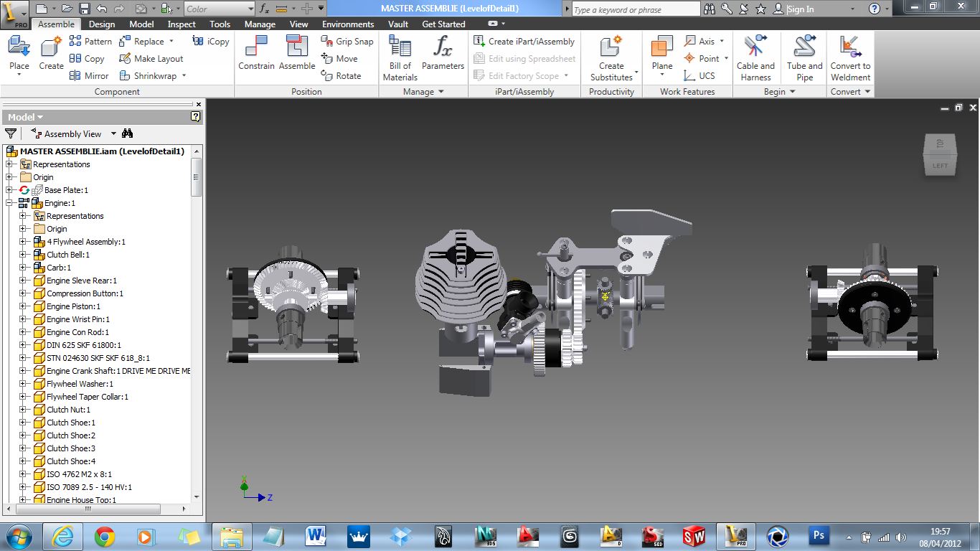Expand the Clutch Bell:1 node
Screen dimensions: 980x551
coord(24,255)
